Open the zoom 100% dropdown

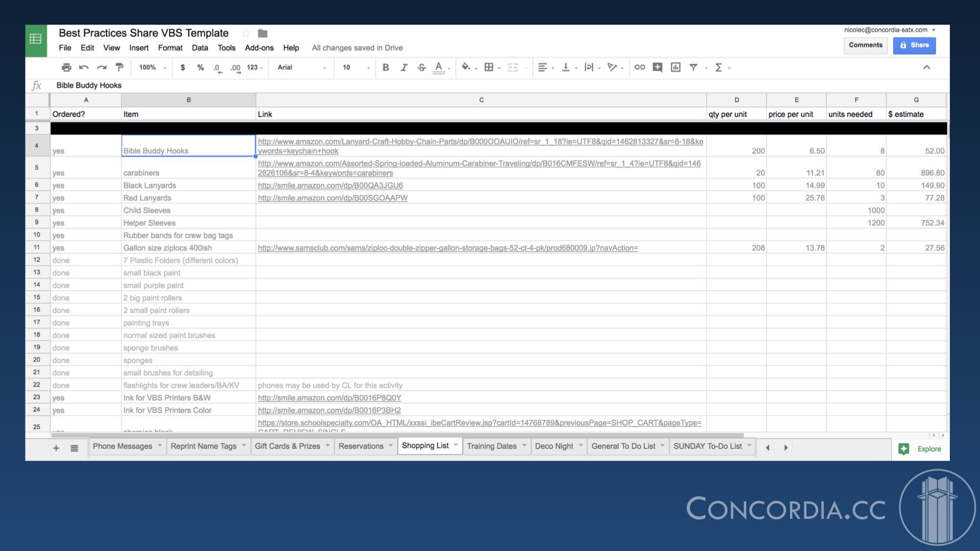153,67
